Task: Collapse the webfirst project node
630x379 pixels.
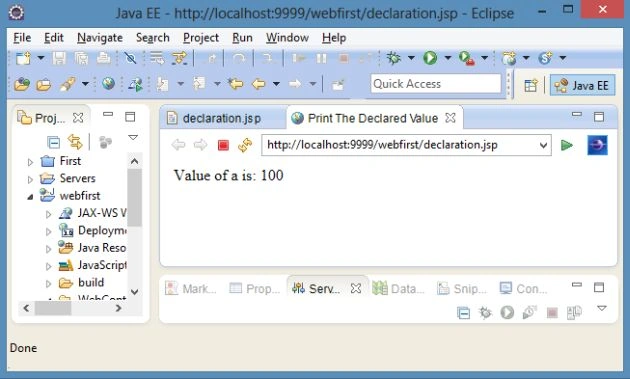Action: pos(31,197)
